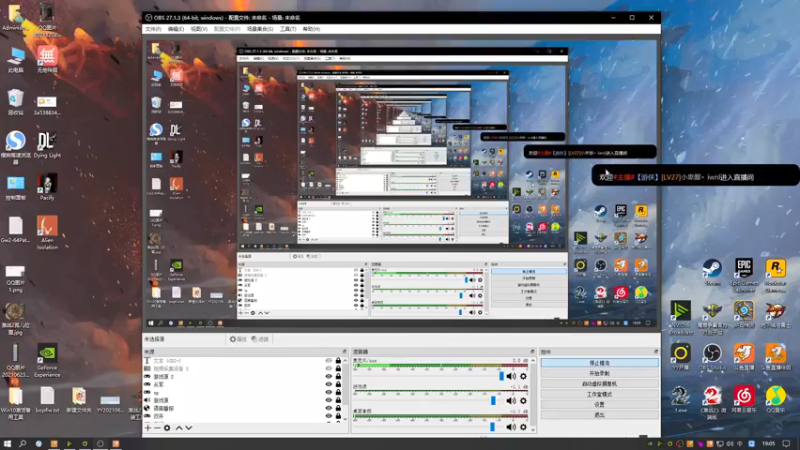Viewport: 800px width, 450px height.
Task: Select the 视频采集设备 2 source row
Action: [x=243, y=368]
